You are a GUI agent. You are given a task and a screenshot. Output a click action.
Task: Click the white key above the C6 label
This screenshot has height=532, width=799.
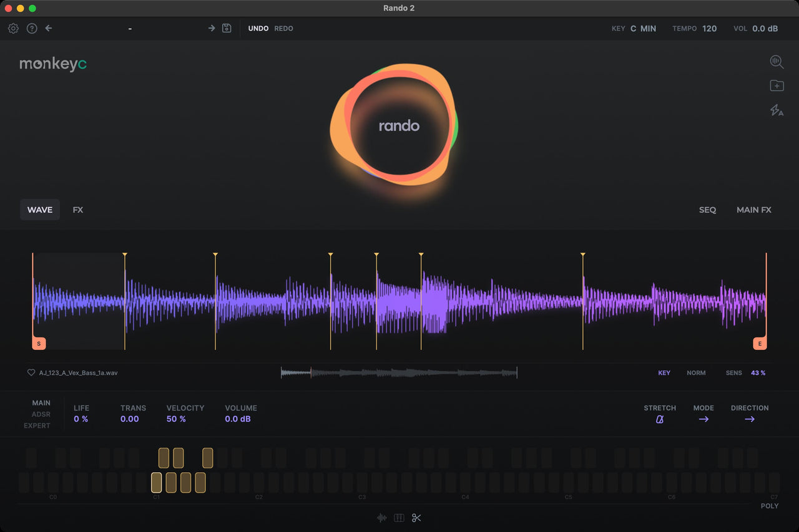[x=672, y=483]
